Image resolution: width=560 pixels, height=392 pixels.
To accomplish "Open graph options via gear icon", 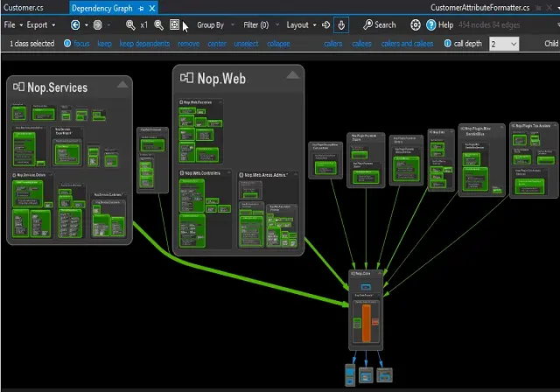I will click(416, 25).
